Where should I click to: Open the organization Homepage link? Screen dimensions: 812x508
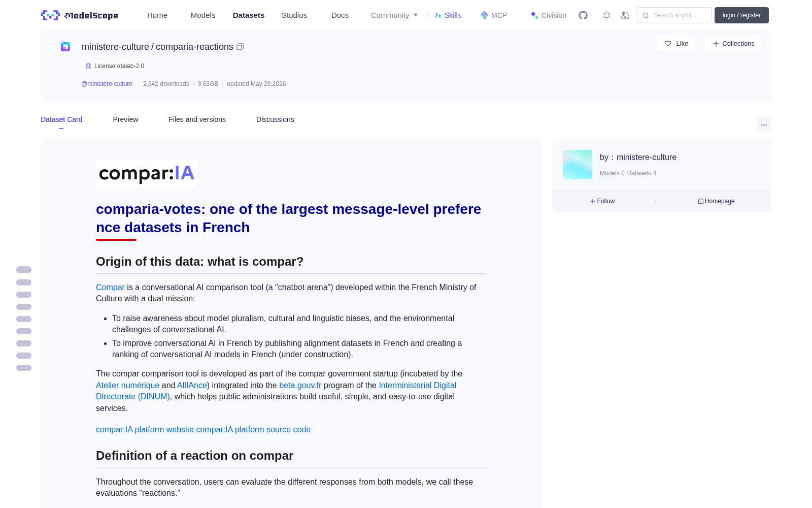point(716,201)
